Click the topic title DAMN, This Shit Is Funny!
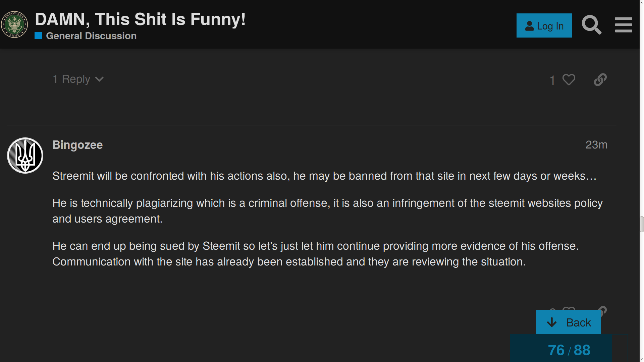Image resolution: width=644 pixels, height=362 pixels. [140, 19]
